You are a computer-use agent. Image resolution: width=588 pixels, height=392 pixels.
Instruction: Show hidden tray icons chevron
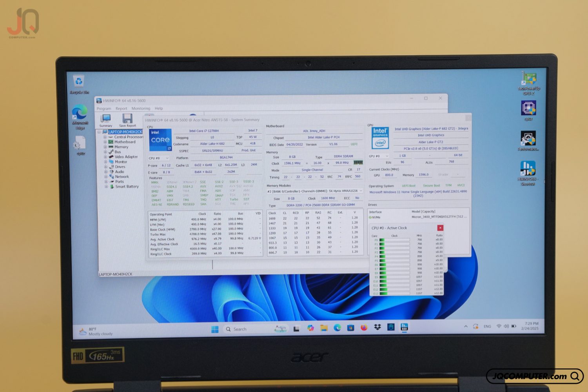[x=466, y=326]
